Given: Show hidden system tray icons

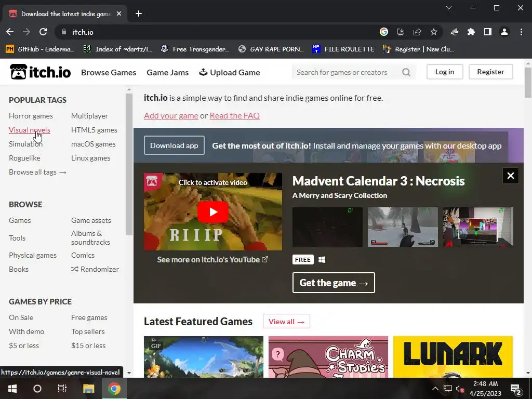Looking at the screenshot, I should (435, 389).
